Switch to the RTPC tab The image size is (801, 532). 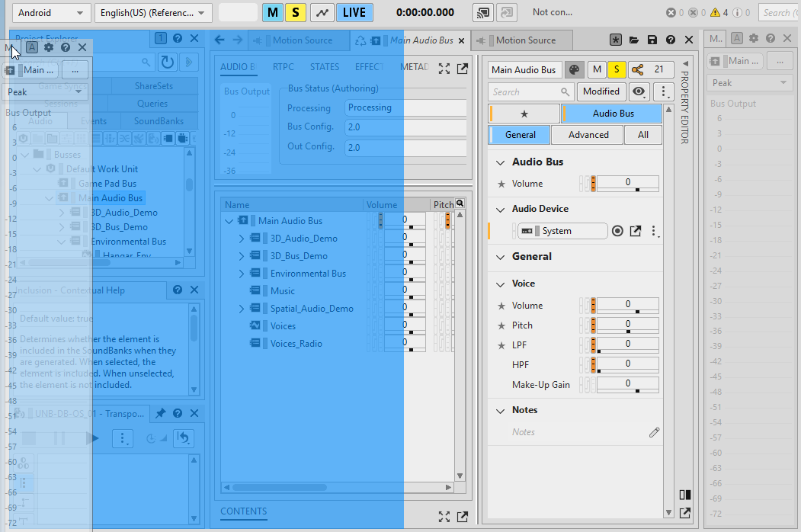(283, 67)
